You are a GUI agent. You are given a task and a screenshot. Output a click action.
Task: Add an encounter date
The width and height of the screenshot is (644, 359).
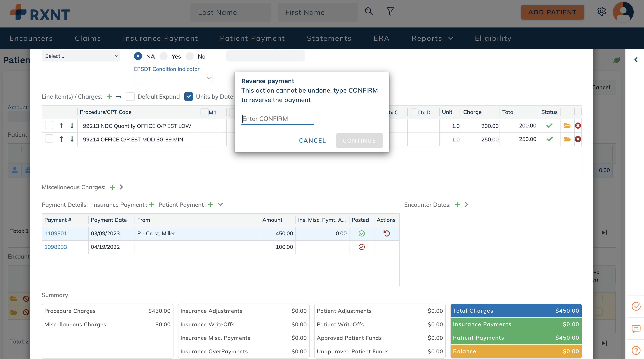[457, 205]
